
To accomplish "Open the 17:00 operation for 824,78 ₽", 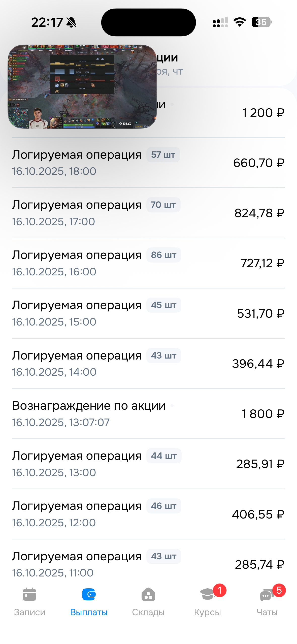I will coord(148,213).
